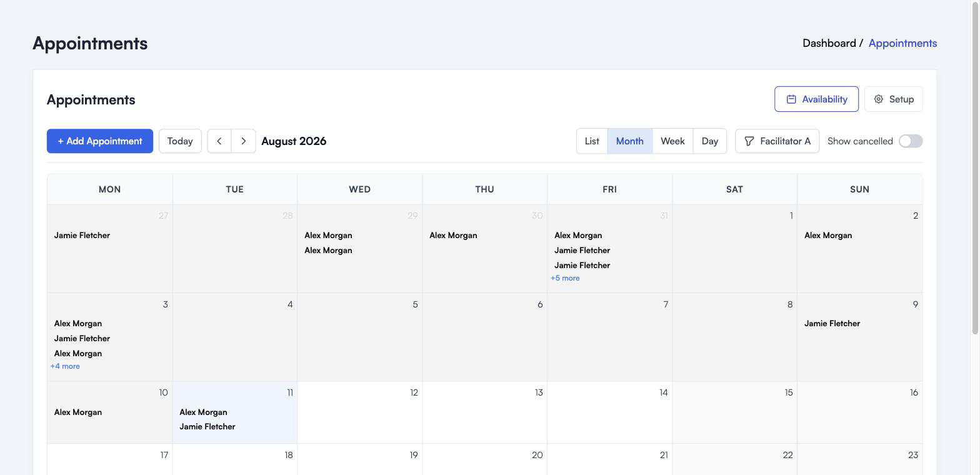
Task: Open second Alex Morgan appointment on Wednesday 29
Action: click(x=328, y=251)
